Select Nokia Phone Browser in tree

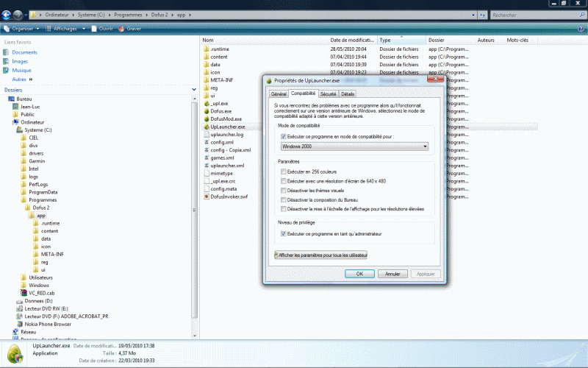click(x=48, y=324)
